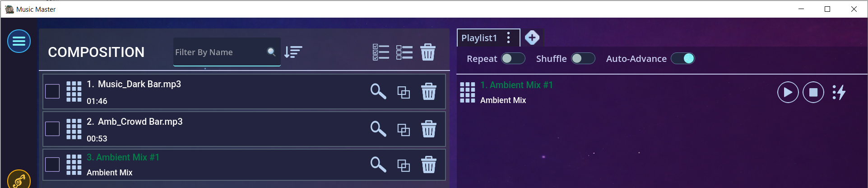Viewport: 868px width, 188px height.
Task: Disable the Auto-Advance toggle
Action: pos(682,59)
